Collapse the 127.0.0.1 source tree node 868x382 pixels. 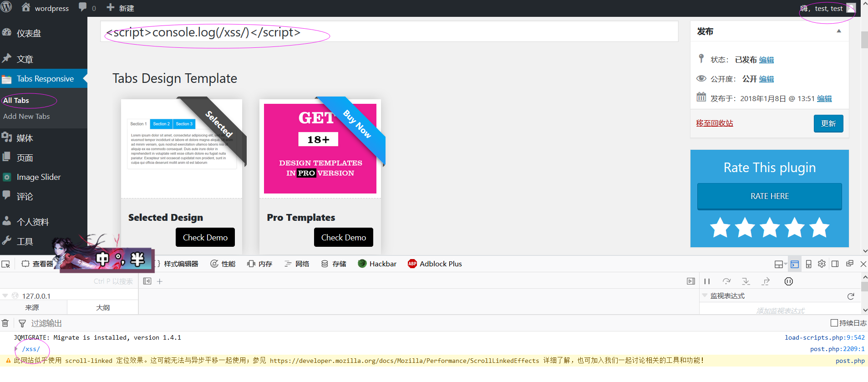coord(5,295)
